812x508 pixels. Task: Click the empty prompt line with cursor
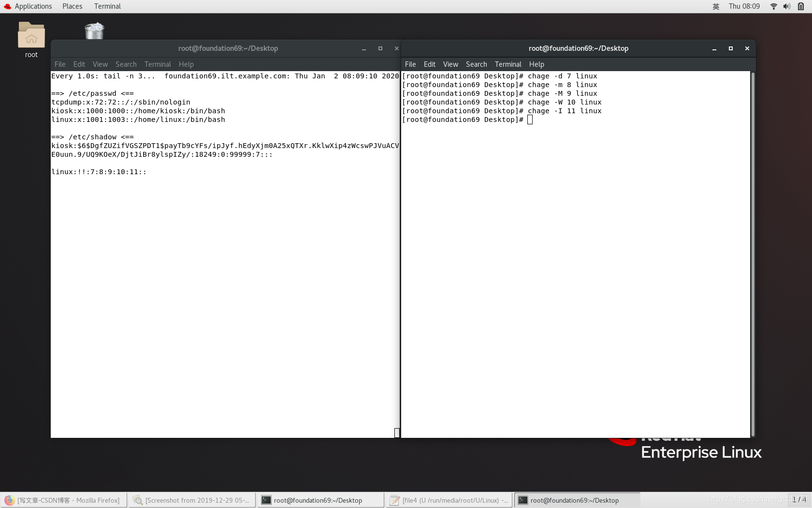click(x=467, y=120)
